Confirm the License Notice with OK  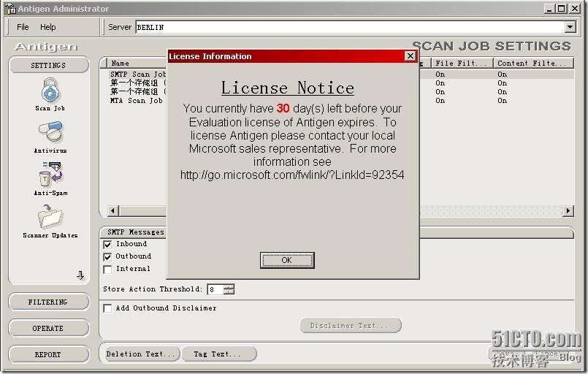[x=287, y=260]
